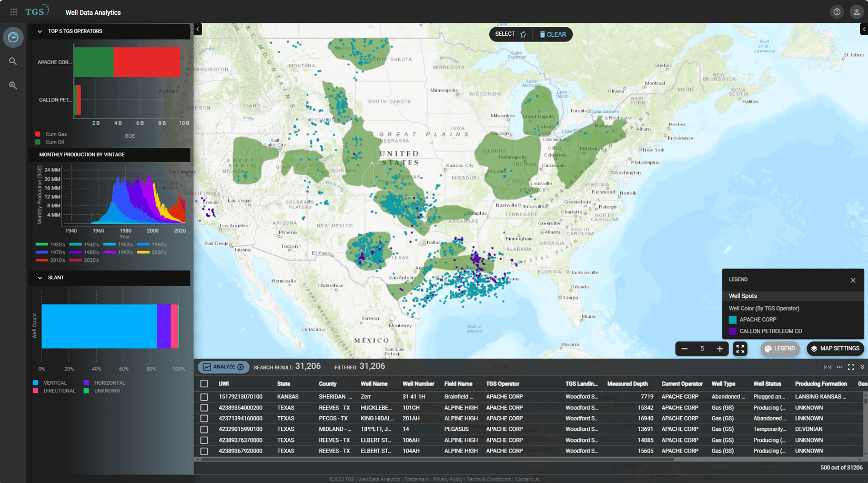Check the checkbox for UWI 151179213070100
Screen dimensions: 868x483
click(x=205, y=396)
